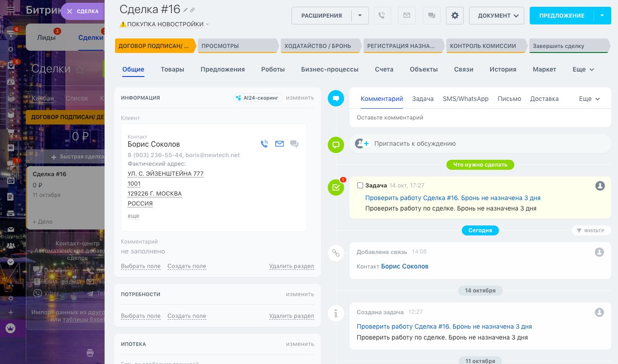
Task: Open the РАСШИРЕНИЯ dropdown arrow
Action: pyautogui.click(x=360, y=15)
